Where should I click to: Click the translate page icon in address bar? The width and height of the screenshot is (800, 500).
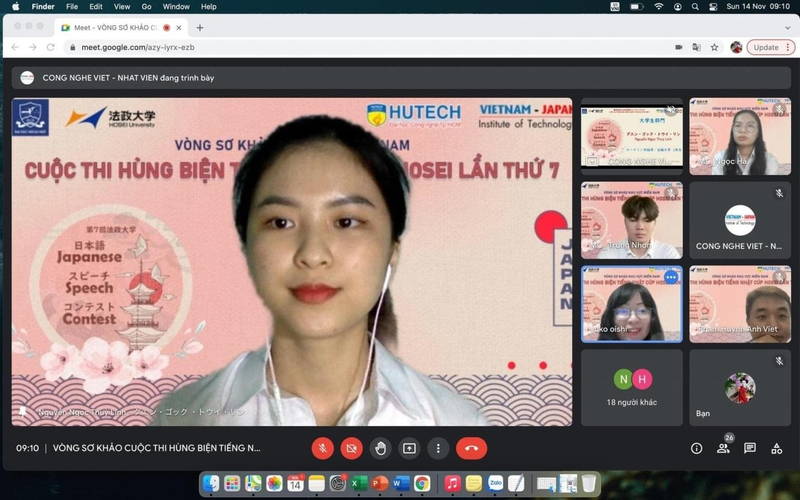(696, 47)
